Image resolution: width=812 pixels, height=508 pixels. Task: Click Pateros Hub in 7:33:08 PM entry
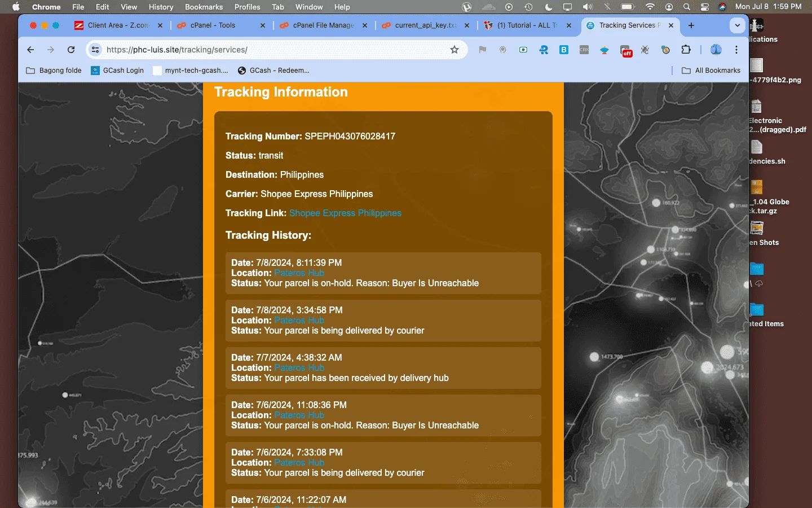(299, 462)
